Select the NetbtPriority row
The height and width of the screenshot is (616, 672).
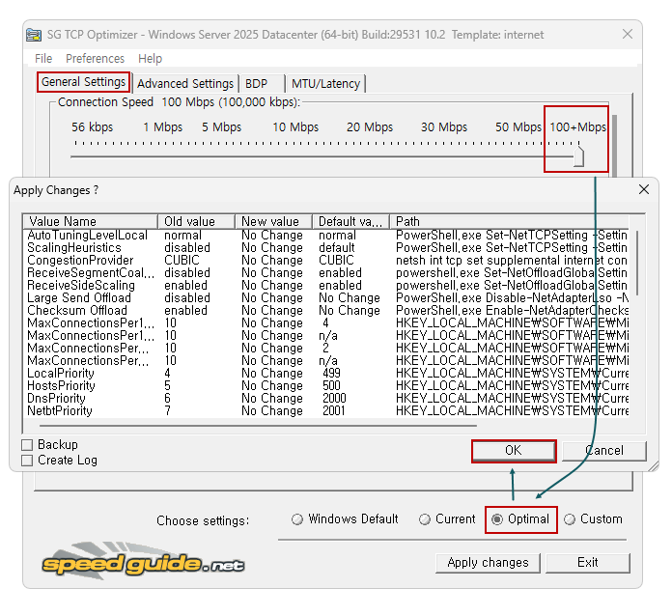pos(325,410)
